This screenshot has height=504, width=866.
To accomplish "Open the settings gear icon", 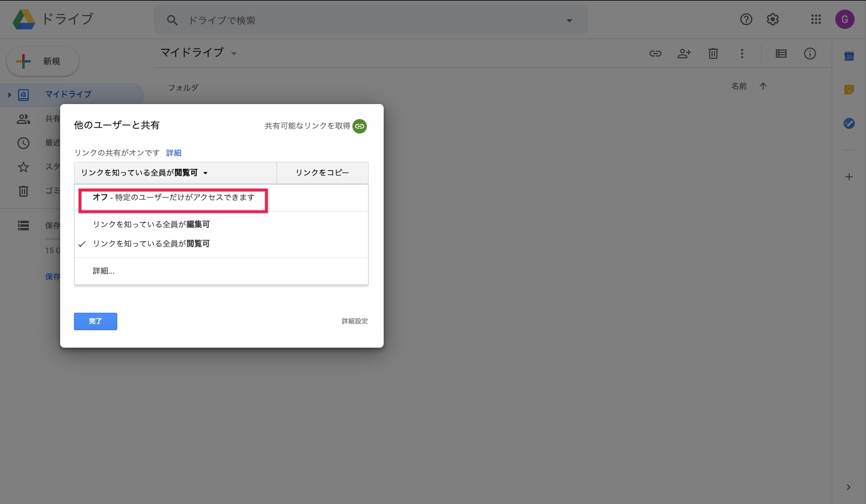I will 773,19.
